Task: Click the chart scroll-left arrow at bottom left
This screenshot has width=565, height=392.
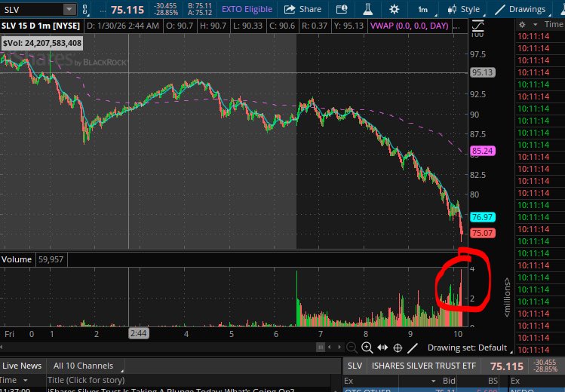Action: [2, 347]
